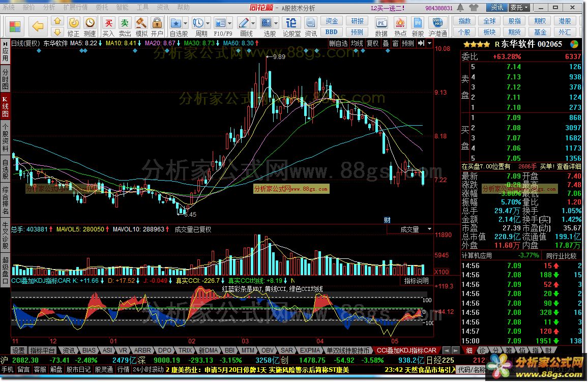Image resolution: width=588 pixels, height=382 pixels.
Task: Click the BBD button
Action: [x=332, y=32]
